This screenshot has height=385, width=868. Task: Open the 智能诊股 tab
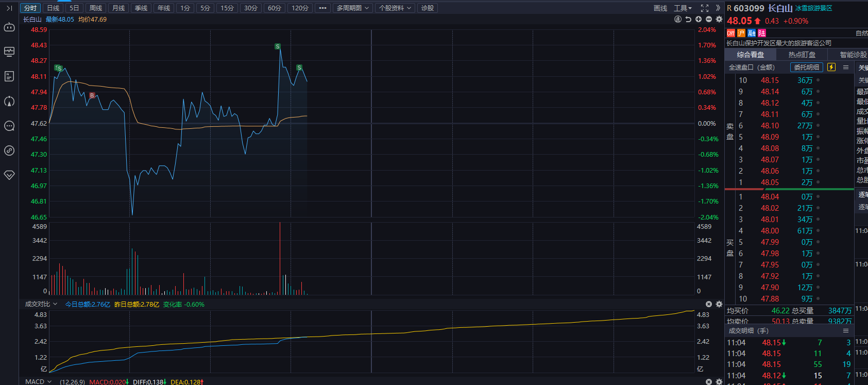point(854,55)
